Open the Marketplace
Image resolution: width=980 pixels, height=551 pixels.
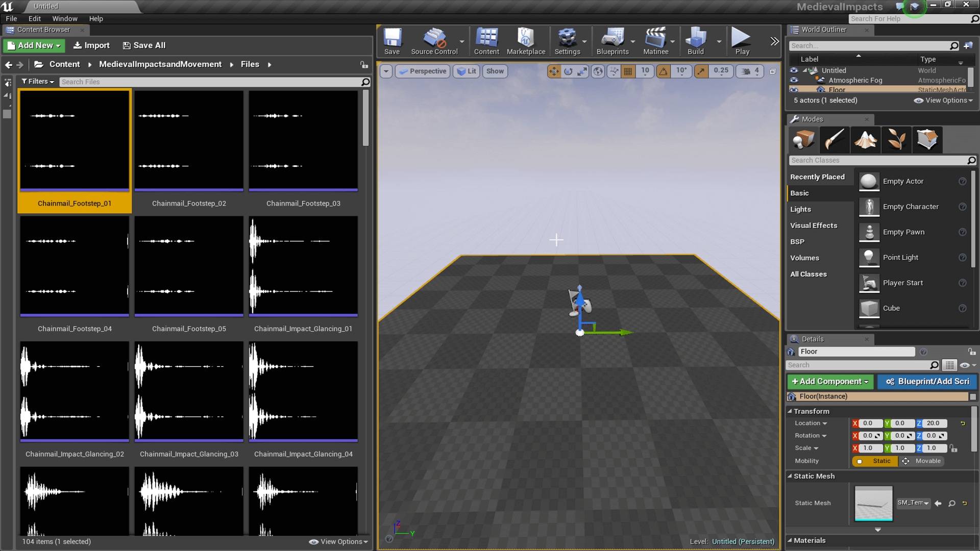[x=526, y=41]
